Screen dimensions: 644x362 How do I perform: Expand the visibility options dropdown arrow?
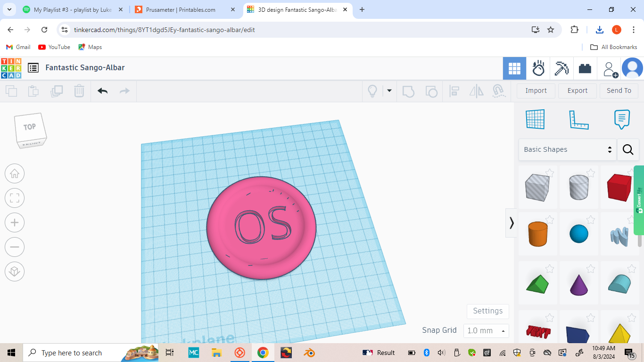click(x=389, y=90)
